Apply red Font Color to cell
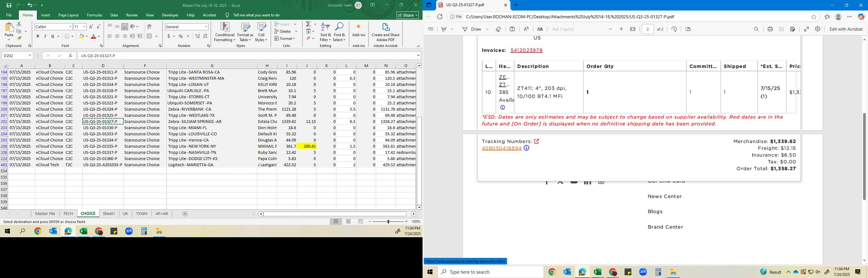Viewport: 868px width, 278px height. tap(94, 36)
